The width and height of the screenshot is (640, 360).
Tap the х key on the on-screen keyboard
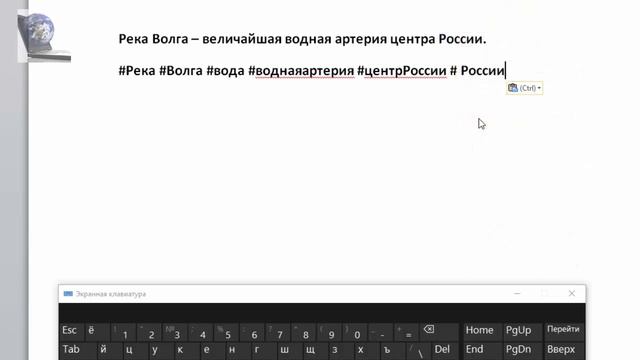pyautogui.click(x=367, y=351)
